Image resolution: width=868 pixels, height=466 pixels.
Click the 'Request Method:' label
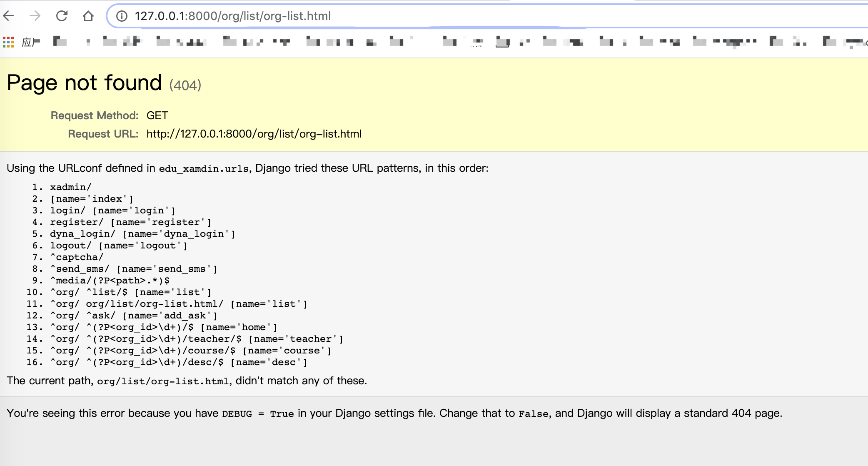[95, 115]
